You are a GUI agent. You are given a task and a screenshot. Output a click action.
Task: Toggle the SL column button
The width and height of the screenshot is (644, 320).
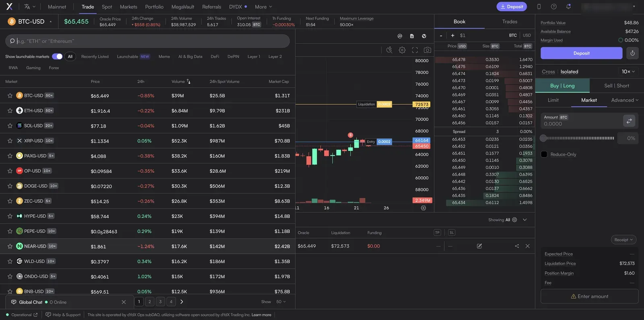tap(452, 233)
